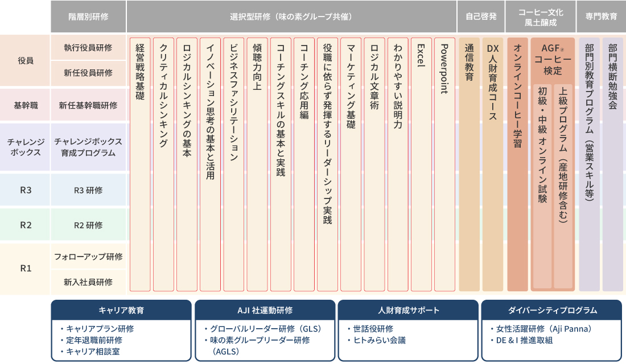Click the わかりやすい説明力 column
This screenshot has width=626, height=364.
pyautogui.click(x=398, y=164)
